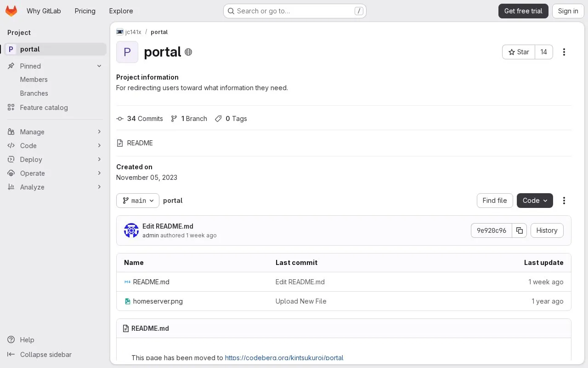588x368 pixels.
Task: Expand the Deploy sidebar section
Action: click(55, 160)
